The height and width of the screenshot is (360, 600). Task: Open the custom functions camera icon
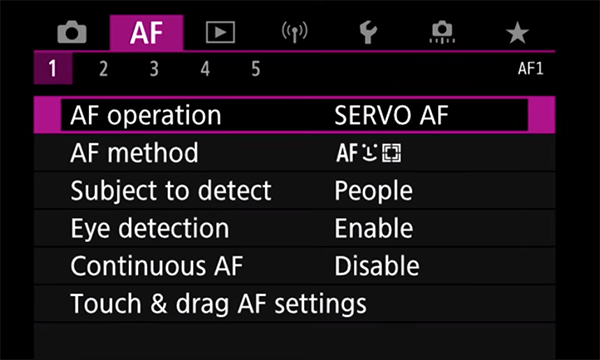point(442,33)
